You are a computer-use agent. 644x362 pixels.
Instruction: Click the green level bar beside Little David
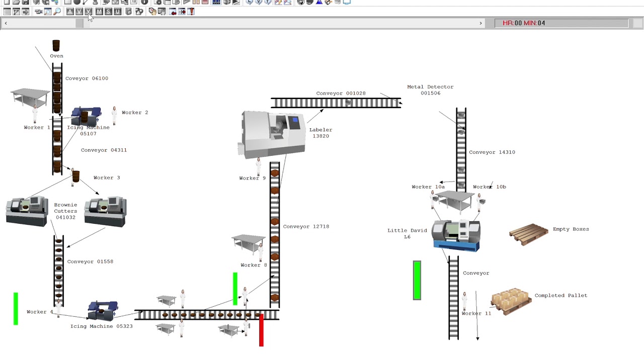click(417, 280)
